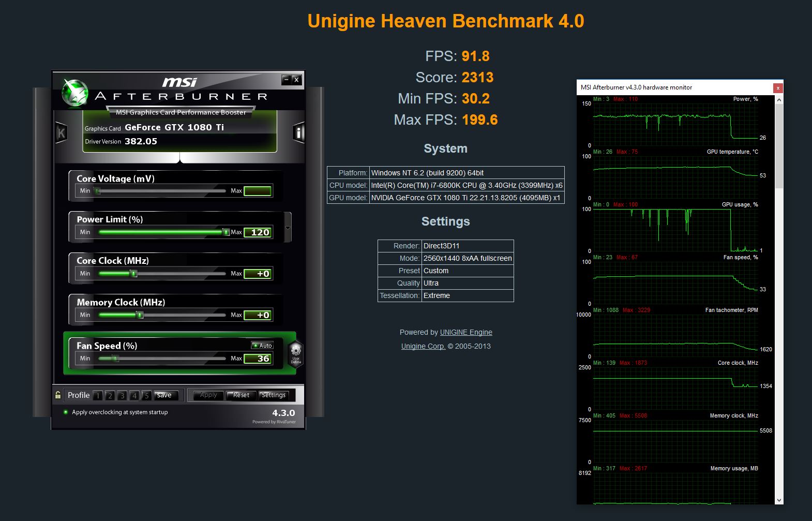
Task: Click the 'MSI Afterburner v4.3.0 hardware monitor' title
Action: (x=636, y=87)
